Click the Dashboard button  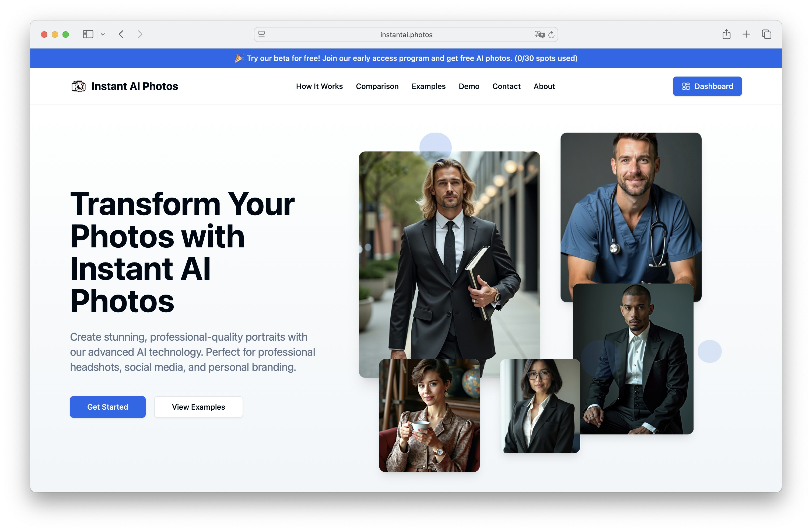pyautogui.click(x=707, y=87)
